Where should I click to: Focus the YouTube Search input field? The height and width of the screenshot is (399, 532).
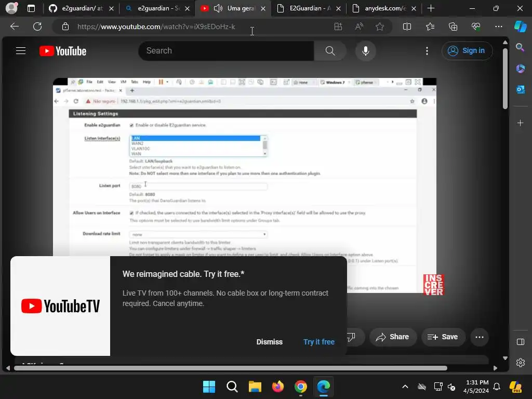[227, 51]
